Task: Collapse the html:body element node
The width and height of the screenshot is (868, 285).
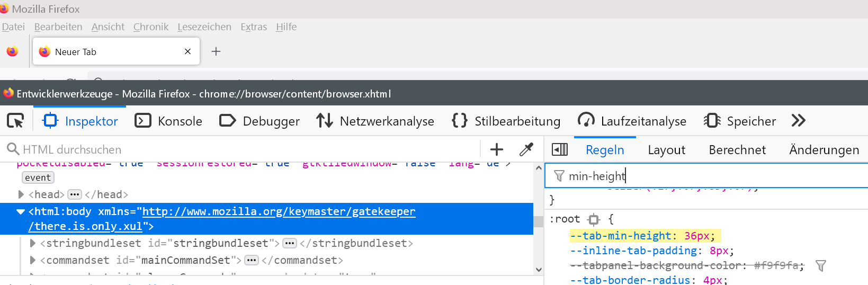Action: [21, 212]
